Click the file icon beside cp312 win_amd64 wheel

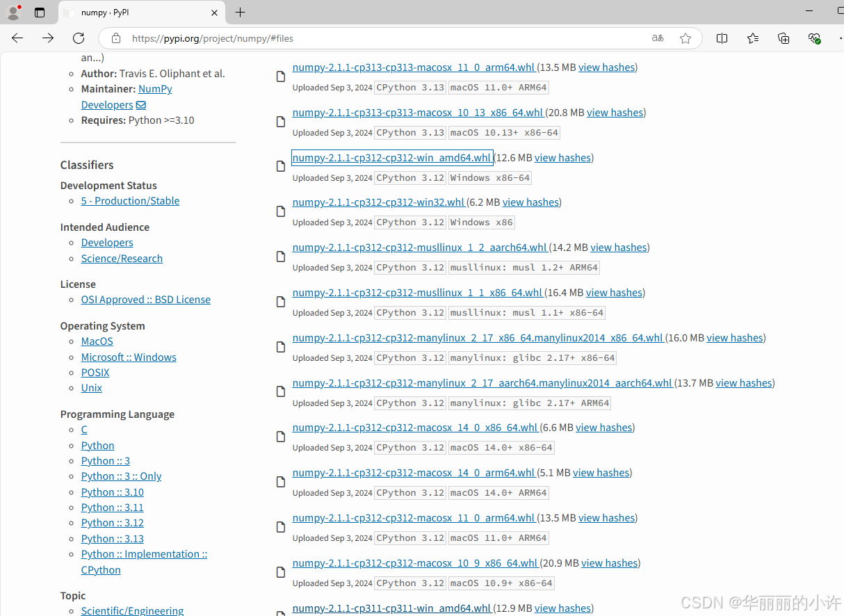pyautogui.click(x=281, y=167)
